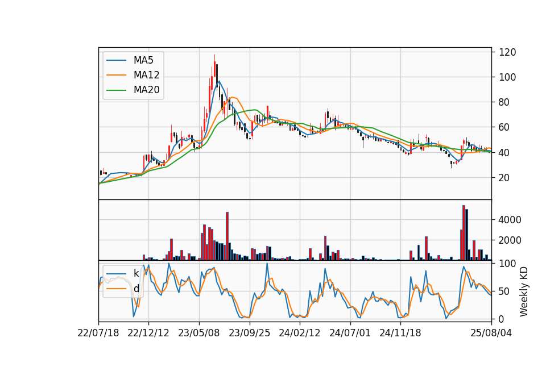
Task: Click the 24/02/12 date tick label
Action: 300,333
